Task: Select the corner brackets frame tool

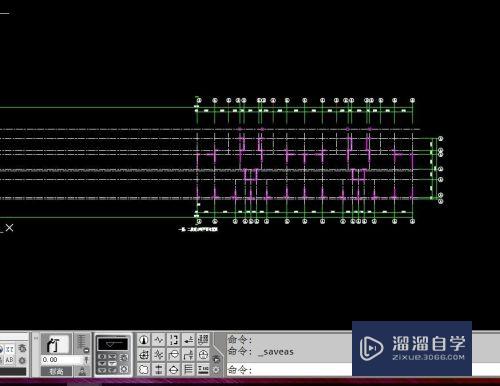Action: click(x=173, y=340)
